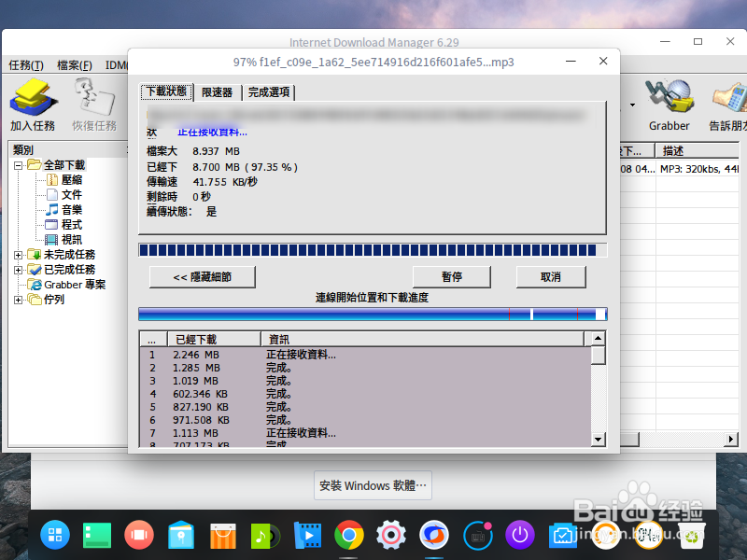Click the 描述 column header in main window

(x=697, y=151)
